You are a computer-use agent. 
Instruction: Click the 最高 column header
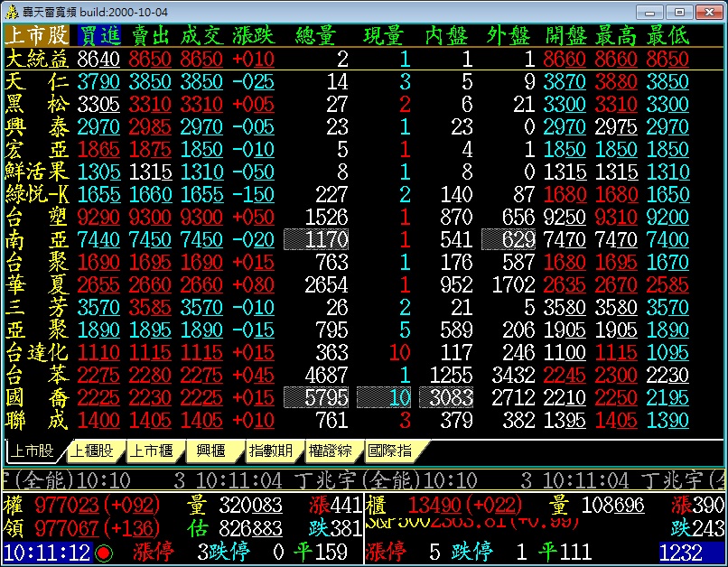[x=617, y=35]
